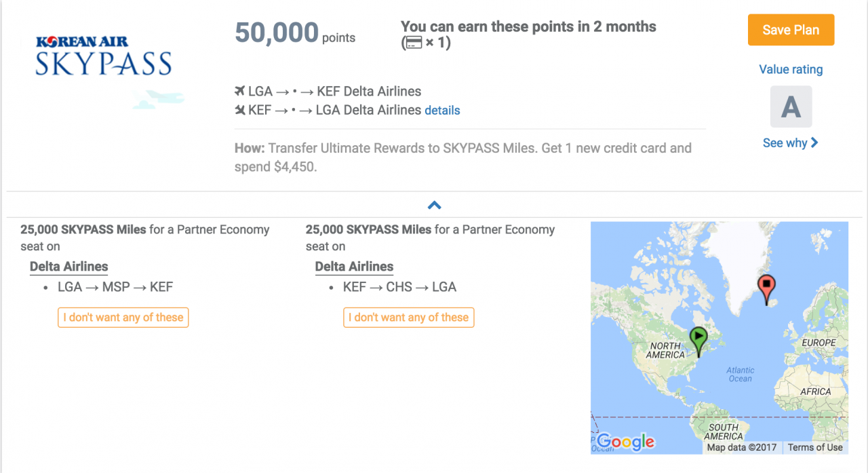Click the credit card icon next to ×1

click(412, 43)
